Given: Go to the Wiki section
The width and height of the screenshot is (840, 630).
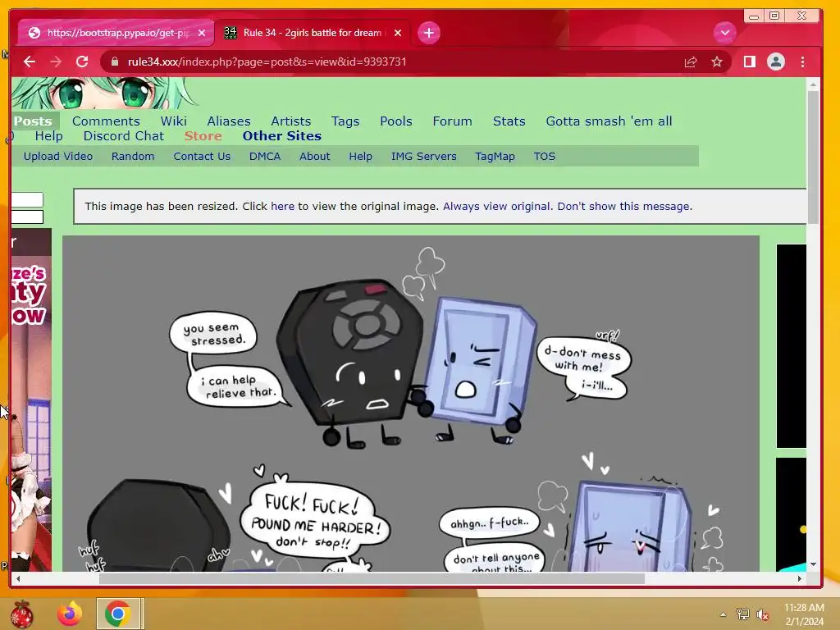Looking at the screenshot, I should [x=174, y=121].
